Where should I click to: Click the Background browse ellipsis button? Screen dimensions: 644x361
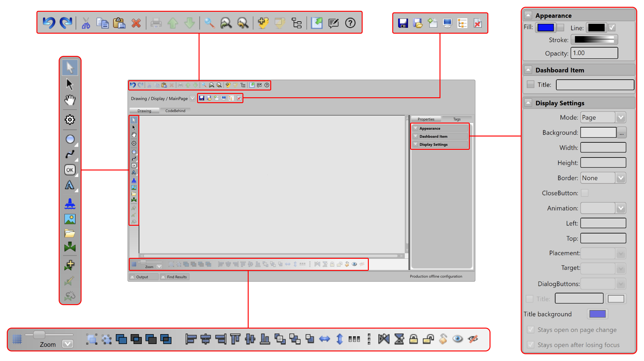point(621,133)
